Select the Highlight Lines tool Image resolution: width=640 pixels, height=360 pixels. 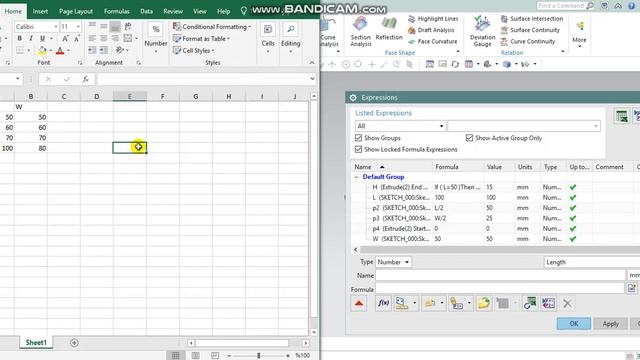433,19
